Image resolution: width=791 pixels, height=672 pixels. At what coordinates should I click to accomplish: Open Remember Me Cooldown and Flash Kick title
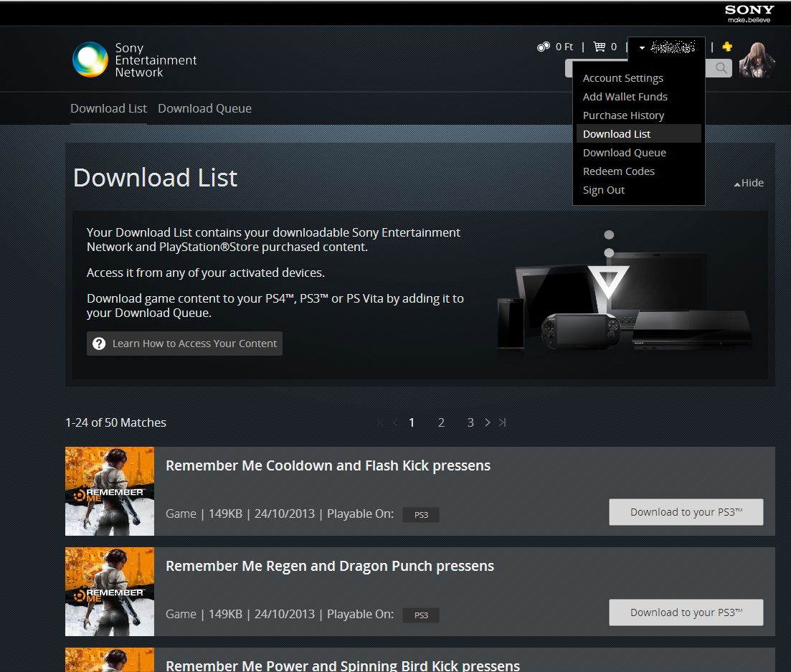[x=328, y=465]
